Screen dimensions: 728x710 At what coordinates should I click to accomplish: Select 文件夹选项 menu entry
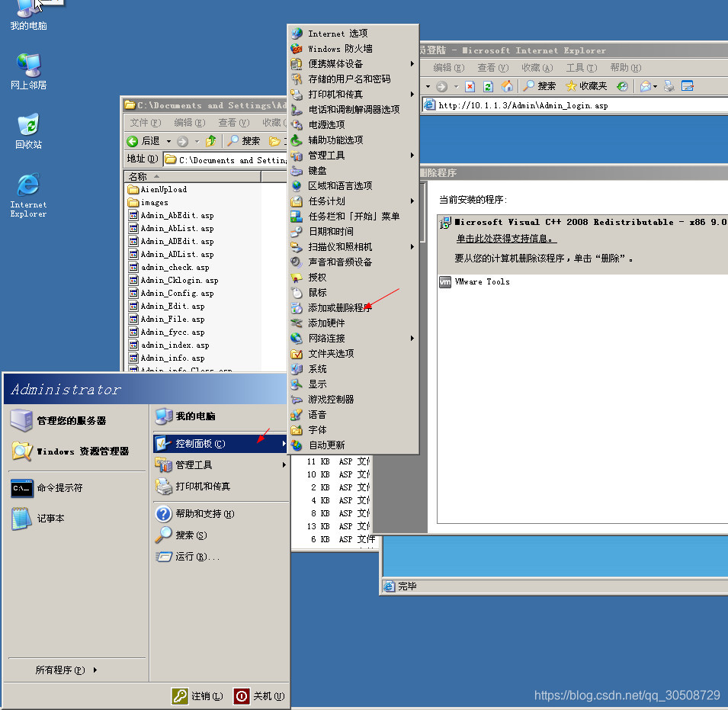click(x=353, y=353)
